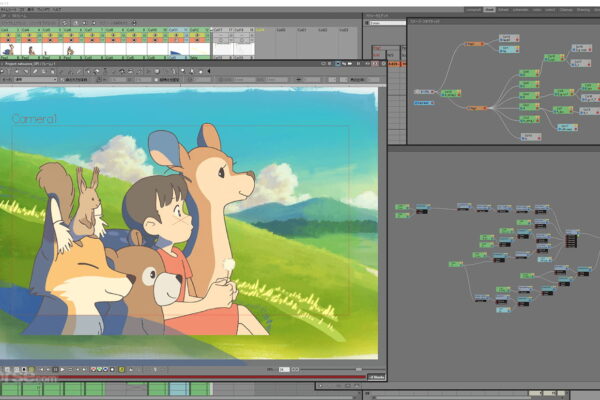Toggle the blue channel button
The width and height of the screenshot is (600, 400).
pyautogui.click(x=106, y=369)
